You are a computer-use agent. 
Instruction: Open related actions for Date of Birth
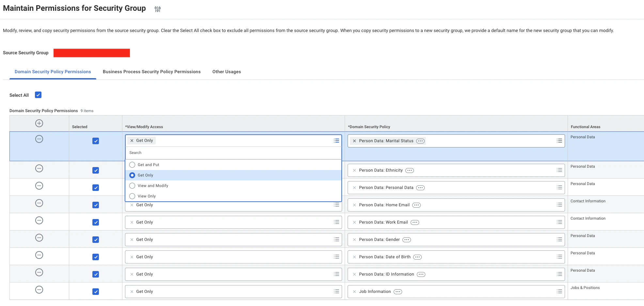[x=417, y=257]
